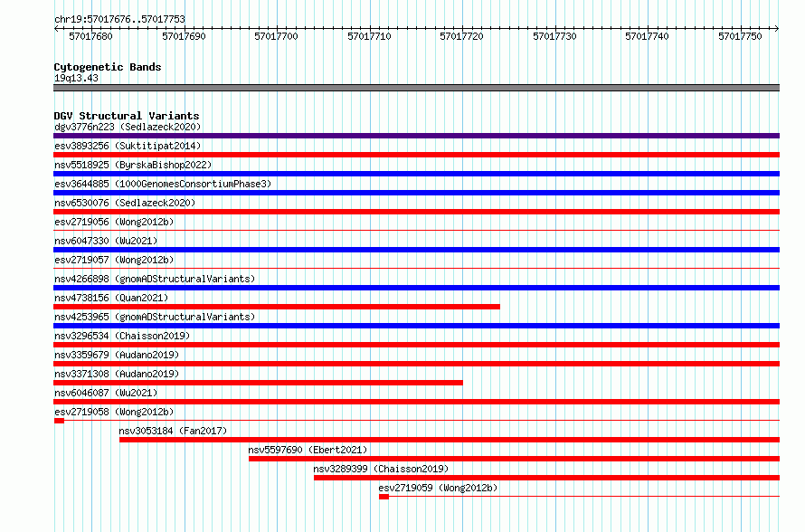Open esv3893256 (Suktitipat2014) variant label

coord(128,146)
